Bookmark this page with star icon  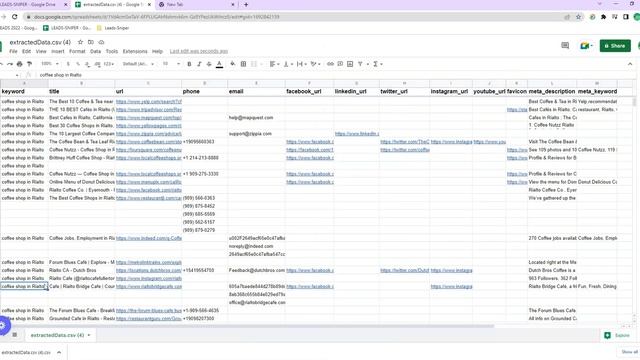578,17
